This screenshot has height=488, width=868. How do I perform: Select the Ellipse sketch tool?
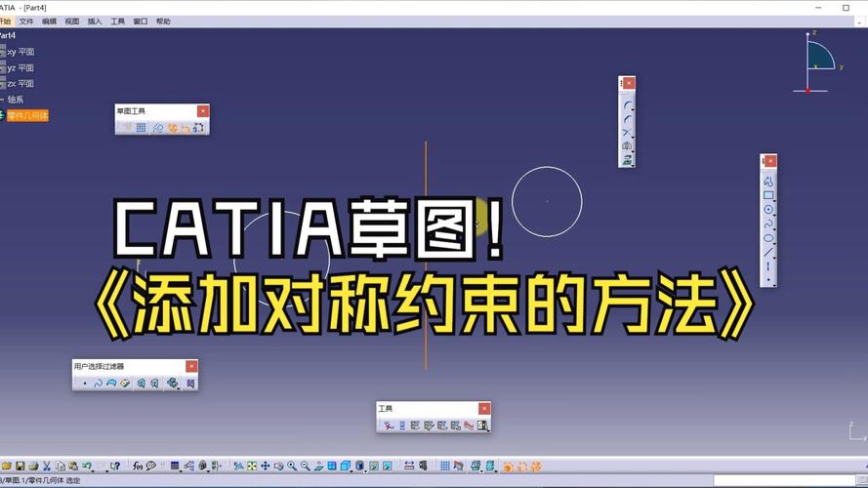(767, 238)
